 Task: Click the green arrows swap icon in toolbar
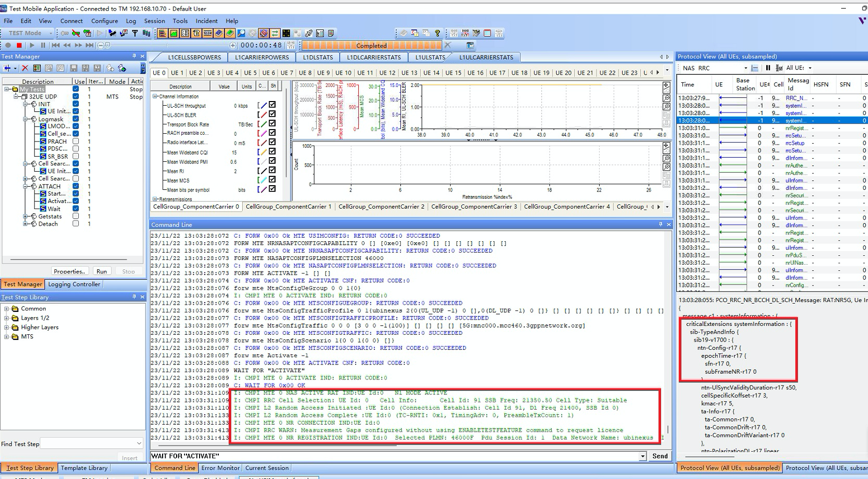point(275,34)
